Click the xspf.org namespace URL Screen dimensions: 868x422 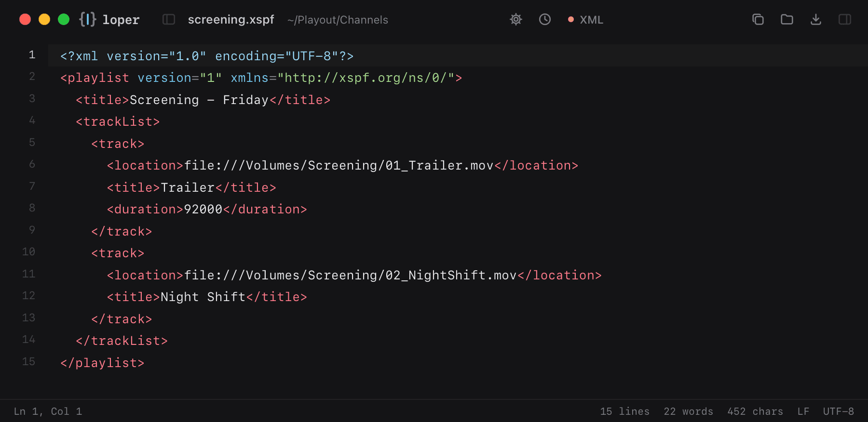[x=366, y=78]
